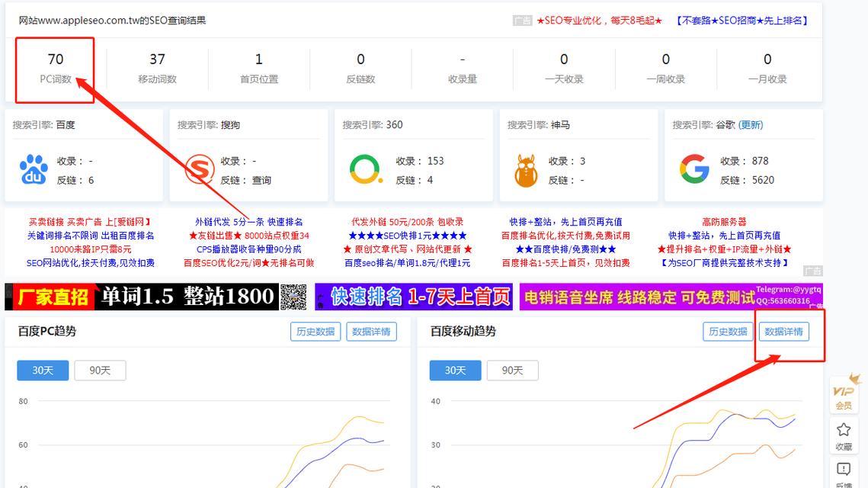This screenshot has height=488, width=868.
Task: Click the 查询 link for Sogou 反链
Action: tap(262, 181)
